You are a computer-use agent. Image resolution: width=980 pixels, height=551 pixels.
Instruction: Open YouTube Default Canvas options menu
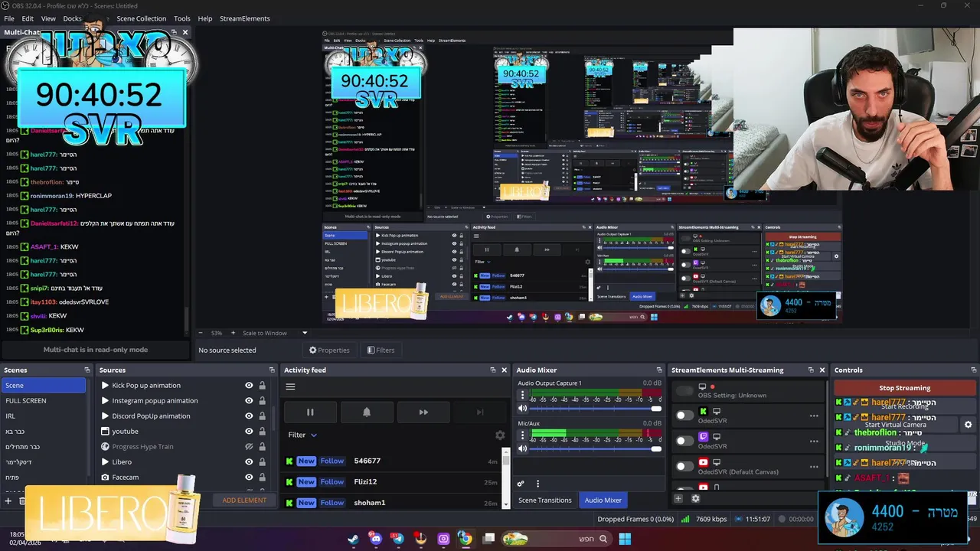[814, 466]
